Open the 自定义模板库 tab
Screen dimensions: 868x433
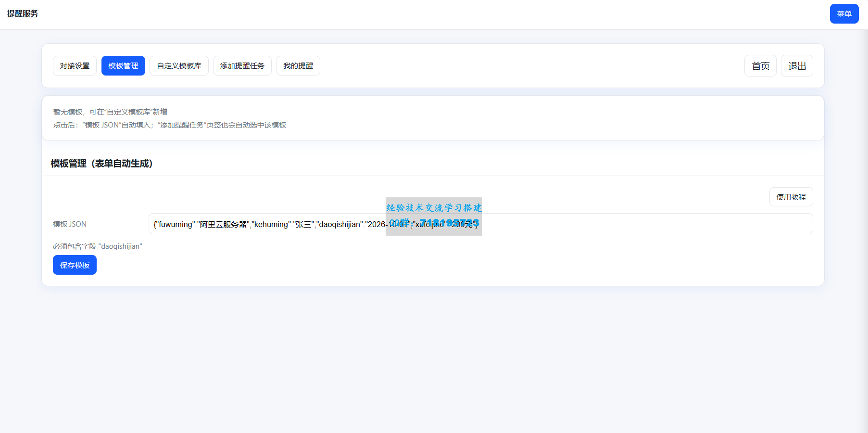coord(179,66)
